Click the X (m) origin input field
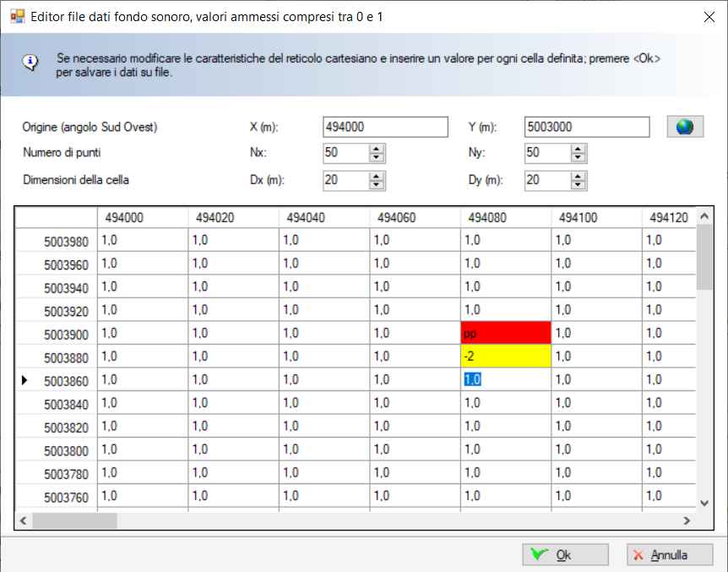 pos(385,127)
